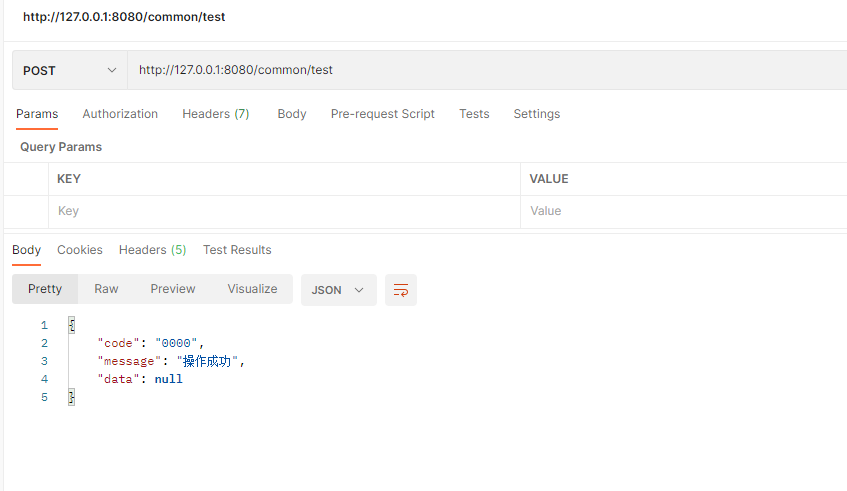Click the VALUE column header
This screenshot has width=847, height=491.
(549, 179)
